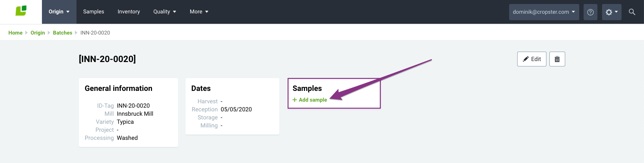Follow the Origin breadcrumb link
644x163 pixels.
click(38, 33)
